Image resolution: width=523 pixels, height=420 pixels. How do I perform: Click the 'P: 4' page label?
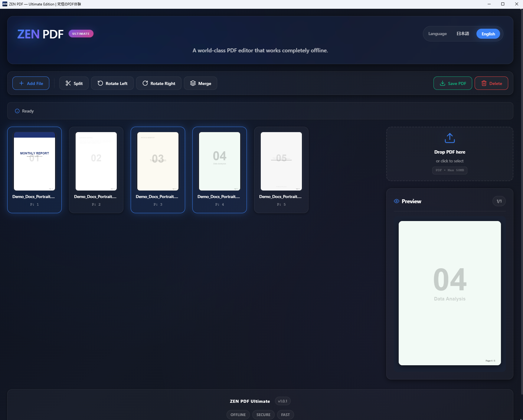[x=220, y=204]
